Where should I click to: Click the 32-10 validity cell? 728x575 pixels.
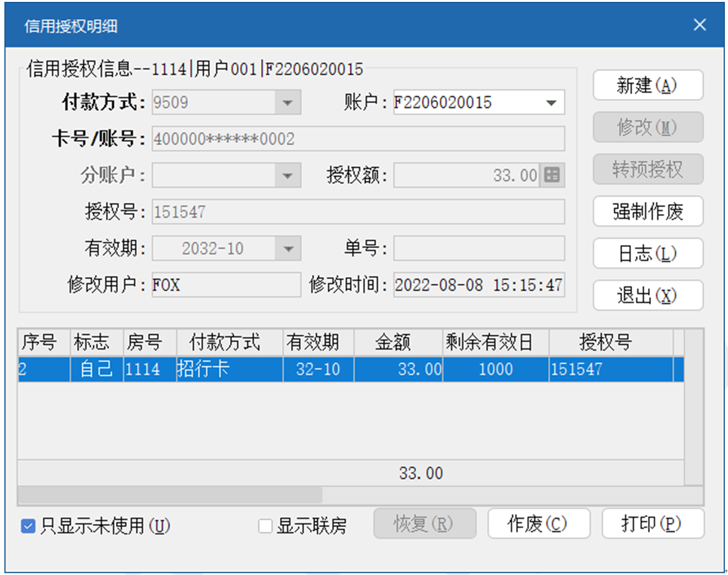click(x=318, y=370)
